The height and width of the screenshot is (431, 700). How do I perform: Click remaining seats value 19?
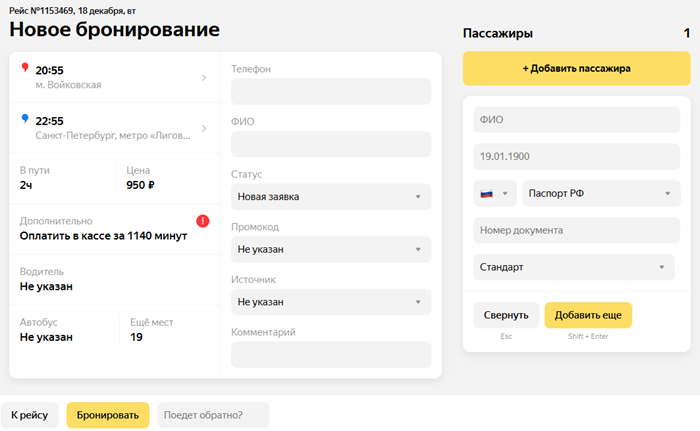pyautogui.click(x=136, y=337)
